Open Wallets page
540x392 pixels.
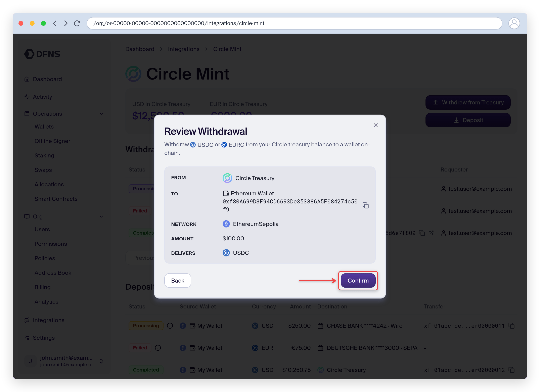[x=44, y=127]
